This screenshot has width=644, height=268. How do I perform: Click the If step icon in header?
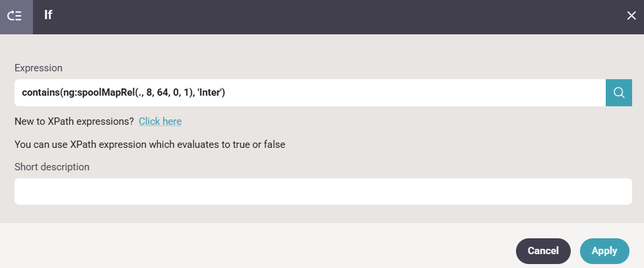coord(15,17)
